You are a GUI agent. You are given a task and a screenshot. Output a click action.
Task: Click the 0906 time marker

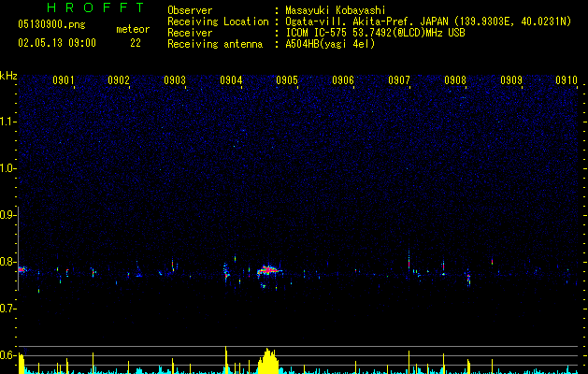tap(343, 80)
